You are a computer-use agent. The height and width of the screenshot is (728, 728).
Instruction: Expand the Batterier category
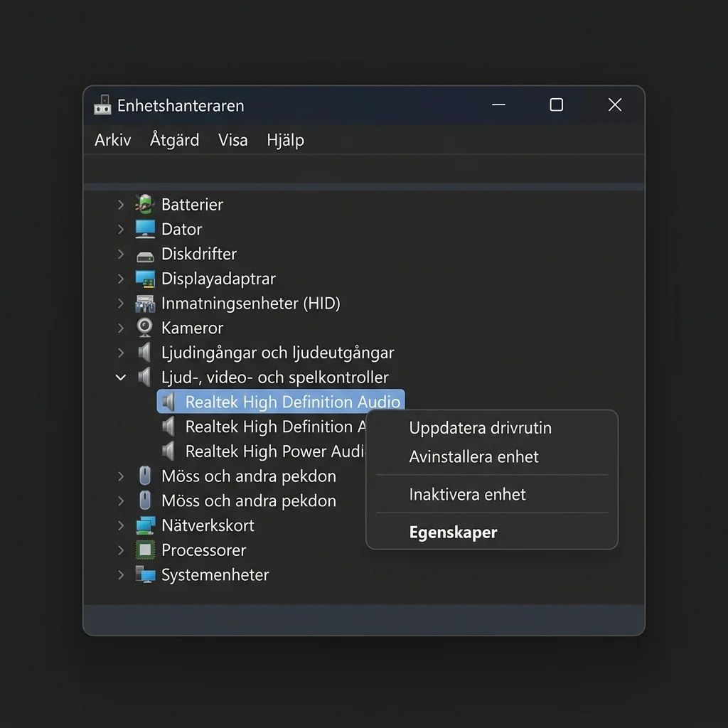121,204
